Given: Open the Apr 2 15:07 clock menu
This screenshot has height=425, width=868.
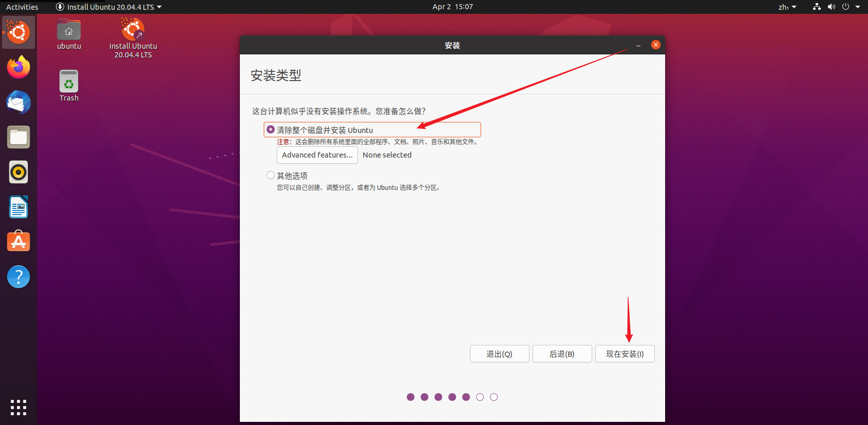Looking at the screenshot, I should tap(452, 7).
